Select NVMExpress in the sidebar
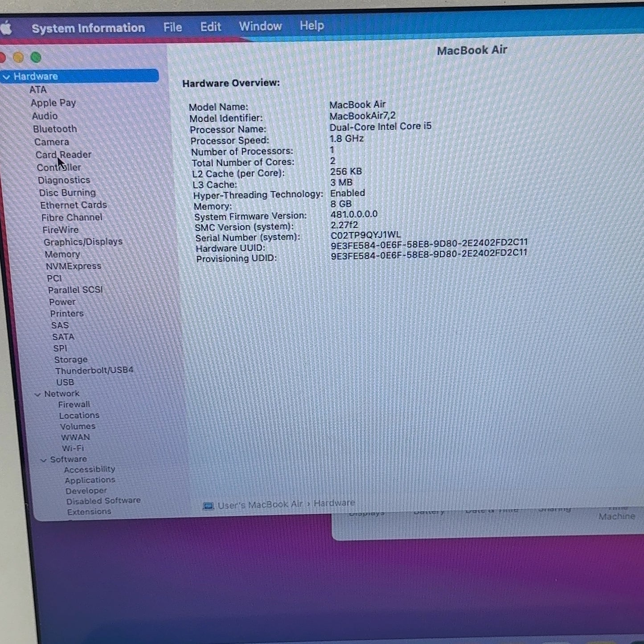Screen dimensions: 644x644 (x=74, y=266)
